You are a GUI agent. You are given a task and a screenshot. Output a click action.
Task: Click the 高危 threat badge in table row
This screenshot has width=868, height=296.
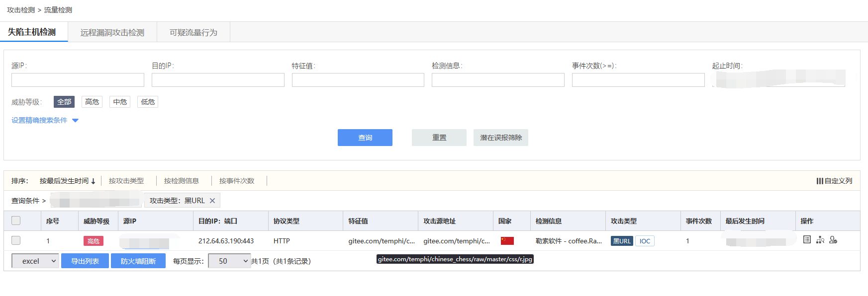[93, 241]
